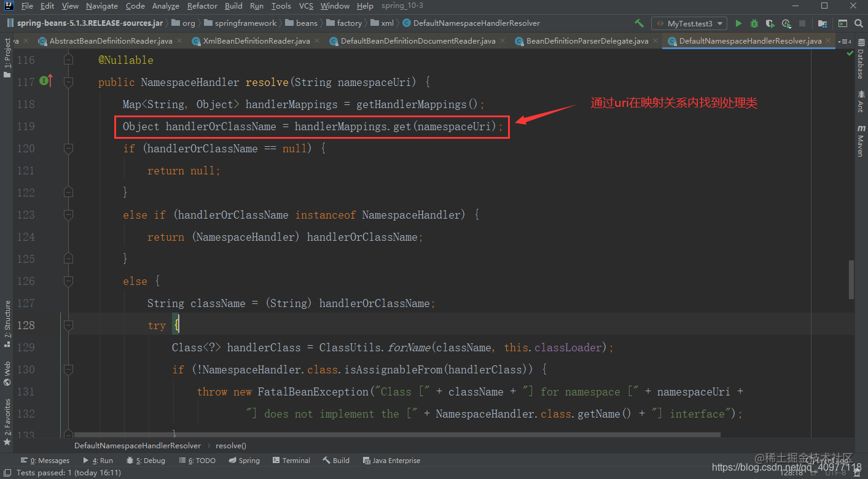Open Search Everywhere magnifier icon
Viewport: 868px width, 479px height.
(858, 23)
